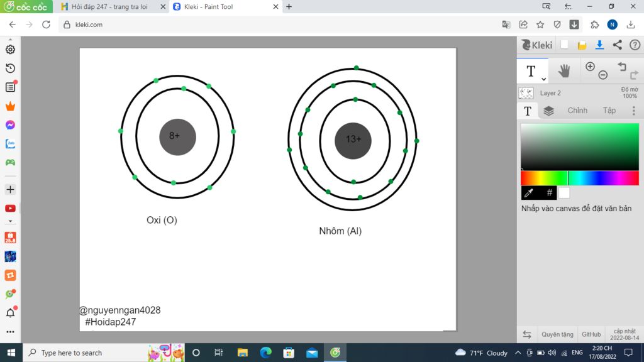The width and height of the screenshot is (644, 362).
Task: Open an image file via folder icon
Action: 582,45
